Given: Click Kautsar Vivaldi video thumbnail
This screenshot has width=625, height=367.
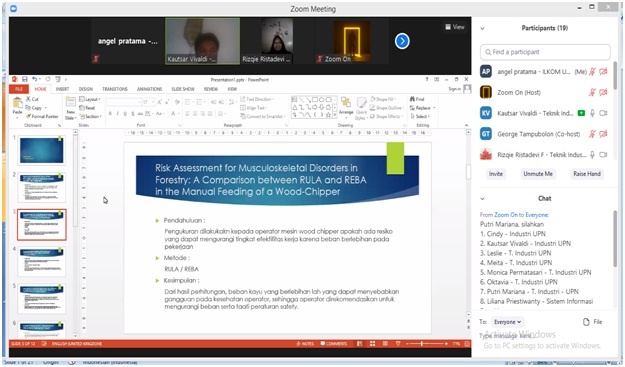Looking at the screenshot, I should 202,41.
